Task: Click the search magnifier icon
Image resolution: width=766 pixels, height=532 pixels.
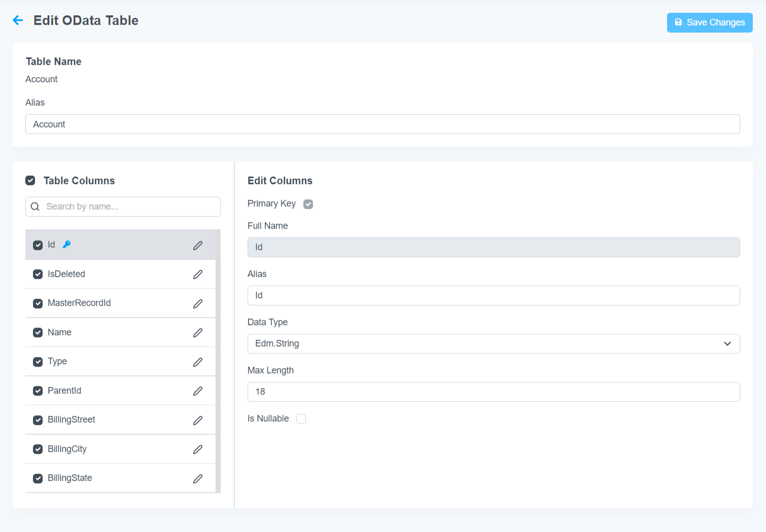Action: coord(35,207)
